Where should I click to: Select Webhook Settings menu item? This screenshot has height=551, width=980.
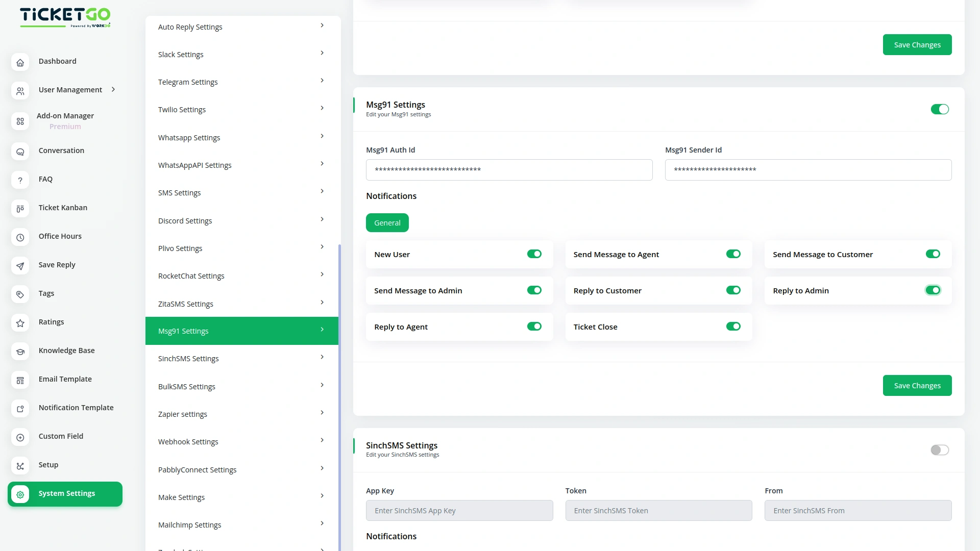pyautogui.click(x=188, y=442)
